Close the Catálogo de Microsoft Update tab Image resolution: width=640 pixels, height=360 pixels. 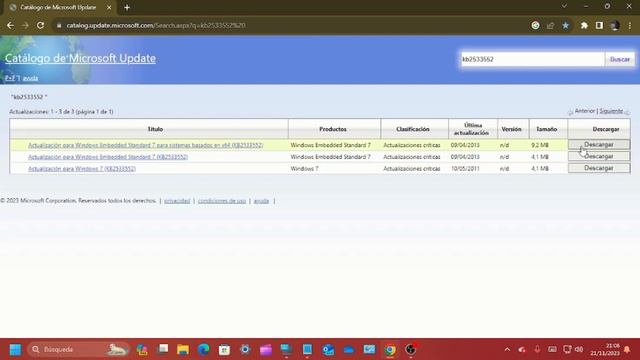coord(109,7)
